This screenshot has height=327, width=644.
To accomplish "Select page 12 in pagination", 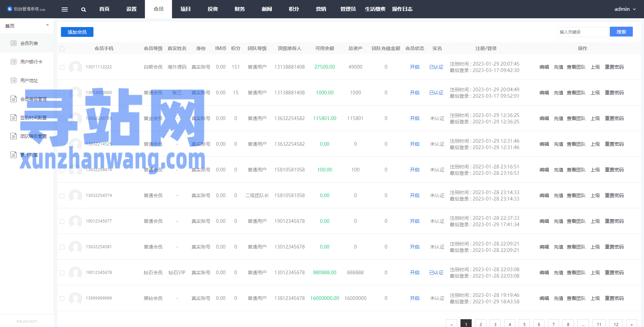I will point(616,324).
